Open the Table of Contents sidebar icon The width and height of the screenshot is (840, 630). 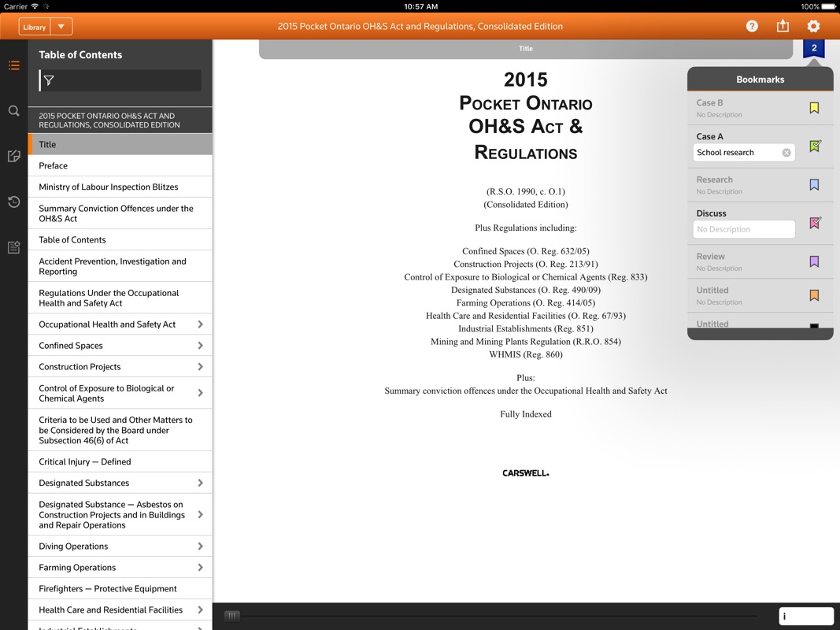point(14,65)
